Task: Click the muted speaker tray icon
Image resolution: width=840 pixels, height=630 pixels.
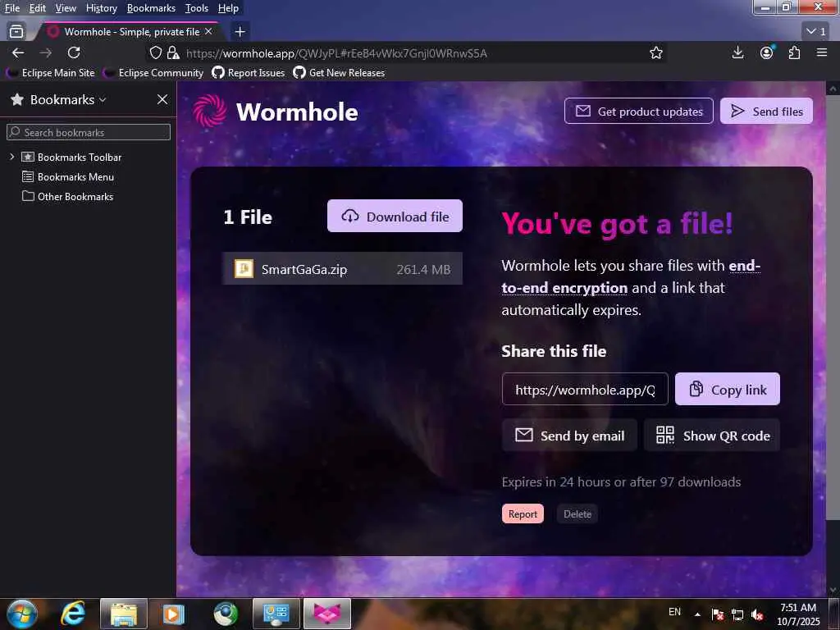Action: [x=757, y=614]
